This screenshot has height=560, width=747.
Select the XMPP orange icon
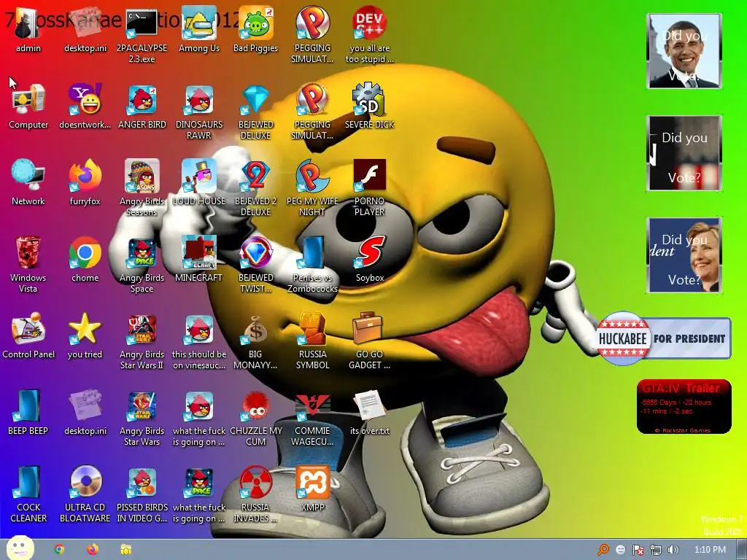pyautogui.click(x=312, y=482)
